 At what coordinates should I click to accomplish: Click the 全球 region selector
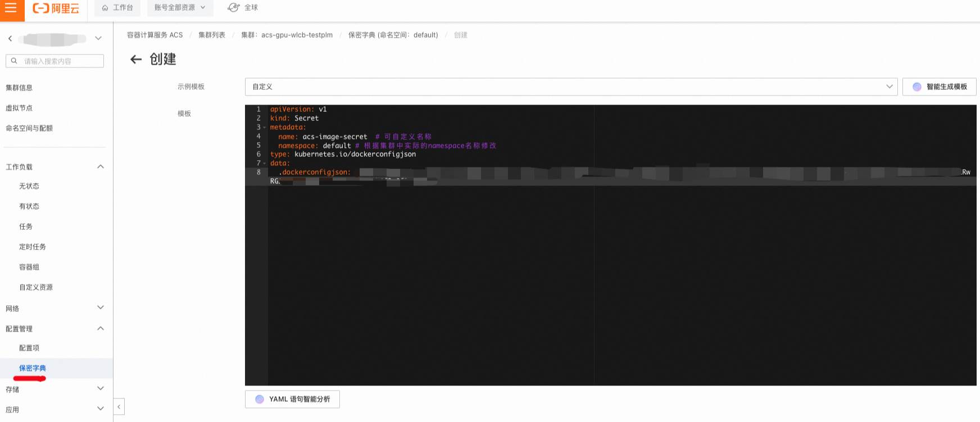point(243,8)
